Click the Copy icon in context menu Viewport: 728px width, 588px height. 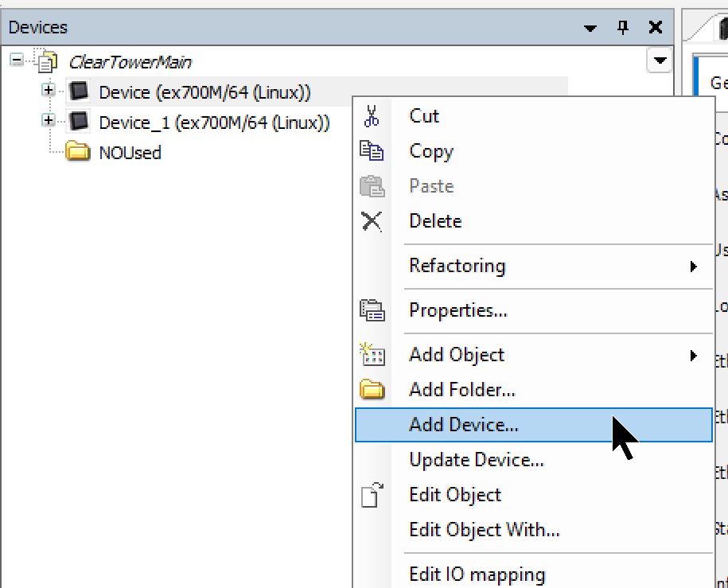[372, 151]
